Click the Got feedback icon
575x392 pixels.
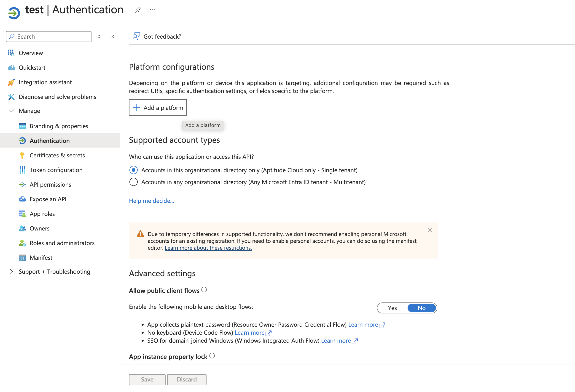tap(136, 36)
